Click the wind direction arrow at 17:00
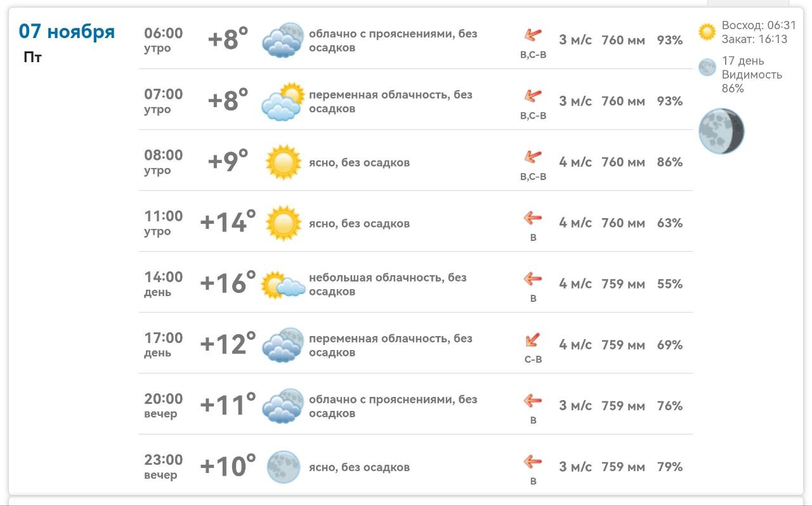Image resolution: width=812 pixels, height=506 pixels. [x=533, y=341]
